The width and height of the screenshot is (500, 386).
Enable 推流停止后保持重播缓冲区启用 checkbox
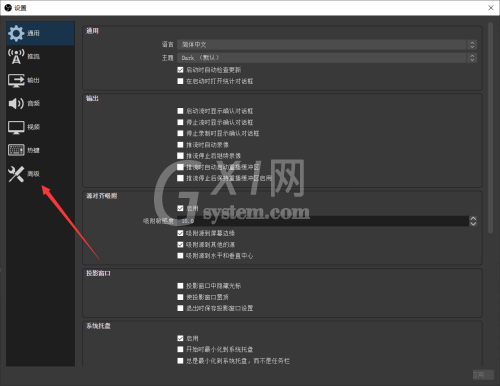180,178
